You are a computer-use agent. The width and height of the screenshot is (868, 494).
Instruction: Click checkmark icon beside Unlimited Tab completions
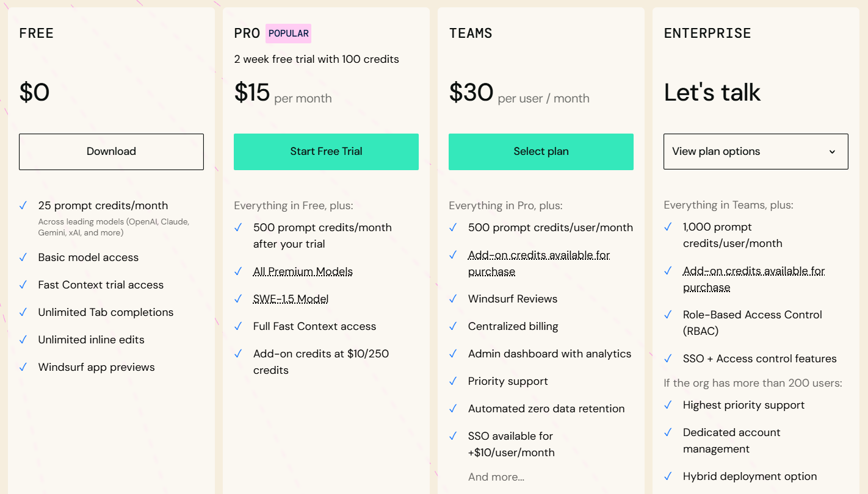pyautogui.click(x=23, y=312)
